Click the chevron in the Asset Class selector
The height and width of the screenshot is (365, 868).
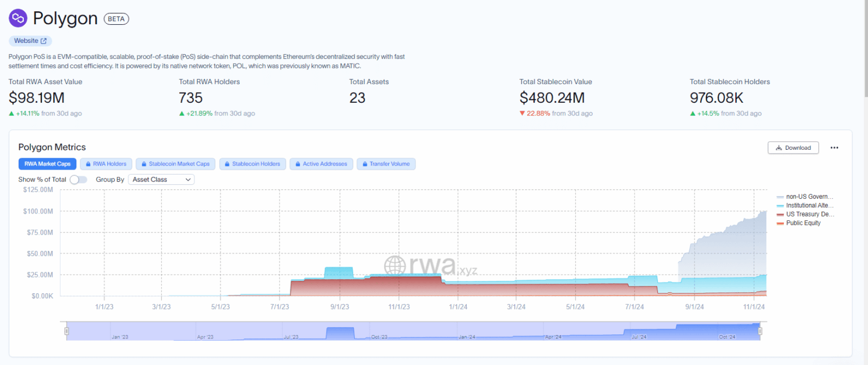[188, 179]
